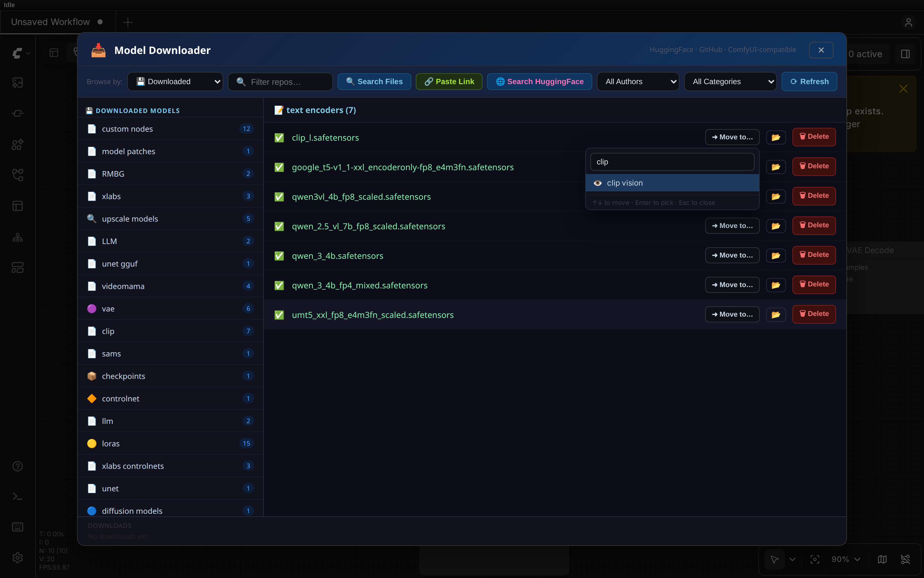
Task: Click the Paste Link button
Action: click(449, 82)
